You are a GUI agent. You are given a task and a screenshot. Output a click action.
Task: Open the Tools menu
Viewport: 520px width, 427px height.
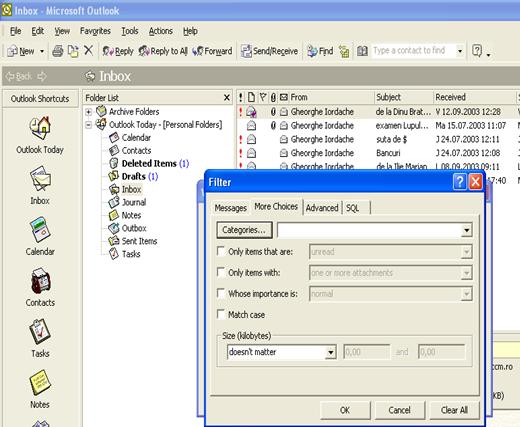(130, 31)
